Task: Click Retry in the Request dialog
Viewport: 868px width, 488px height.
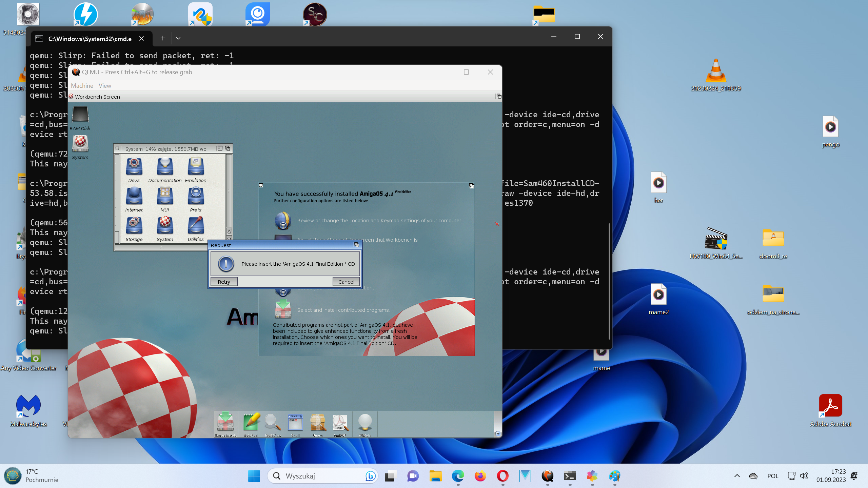Action: [224, 282]
